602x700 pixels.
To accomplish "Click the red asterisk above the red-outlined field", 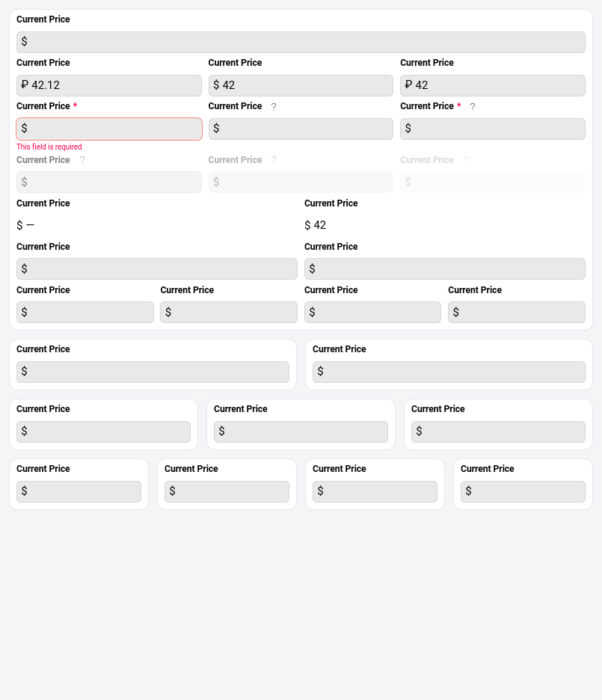I will pos(75,107).
